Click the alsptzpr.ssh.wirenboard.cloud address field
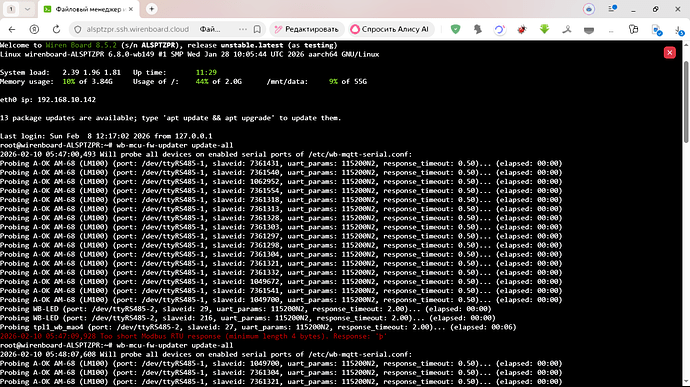The width and height of the screenshot is (690, 387). click(x=137, y=29)
